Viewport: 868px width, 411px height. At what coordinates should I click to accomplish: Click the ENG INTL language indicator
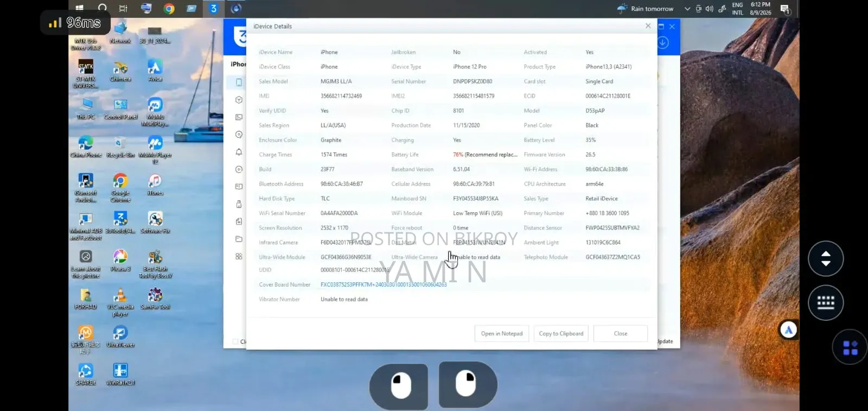pyautogui.click(x=737, y=9)
